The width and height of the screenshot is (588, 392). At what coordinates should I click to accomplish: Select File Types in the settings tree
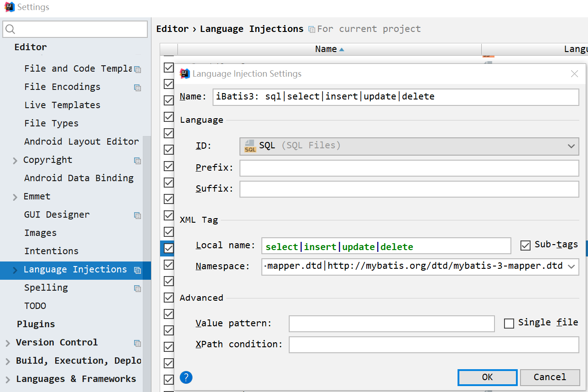[51, 123]
